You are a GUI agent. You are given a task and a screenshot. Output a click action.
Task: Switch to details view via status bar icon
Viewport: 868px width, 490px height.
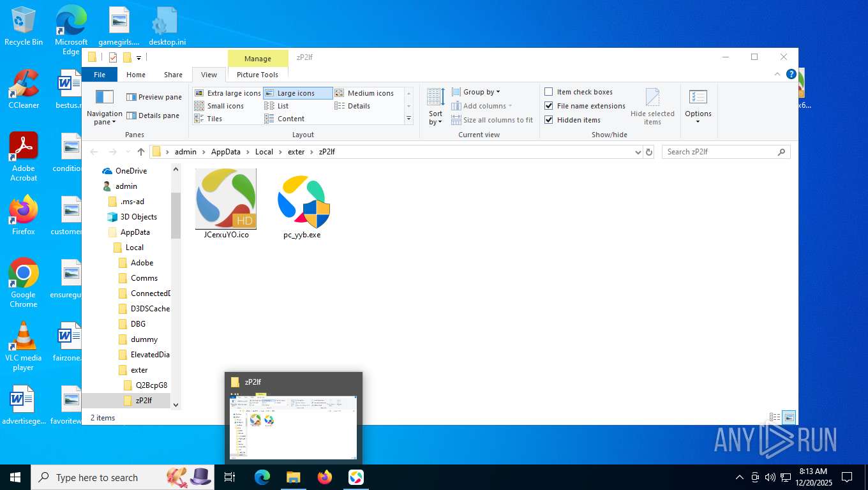coord(775,417)
